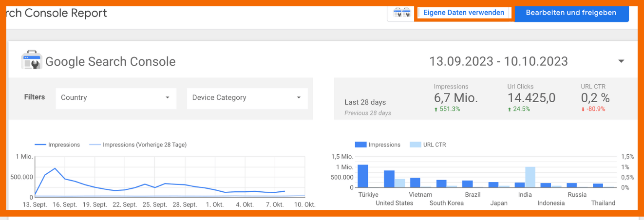The width and height of the screenshot is (644, 220).
Task: Click the Eigene Daten verwenden button
Action: (x=463, y=13)
